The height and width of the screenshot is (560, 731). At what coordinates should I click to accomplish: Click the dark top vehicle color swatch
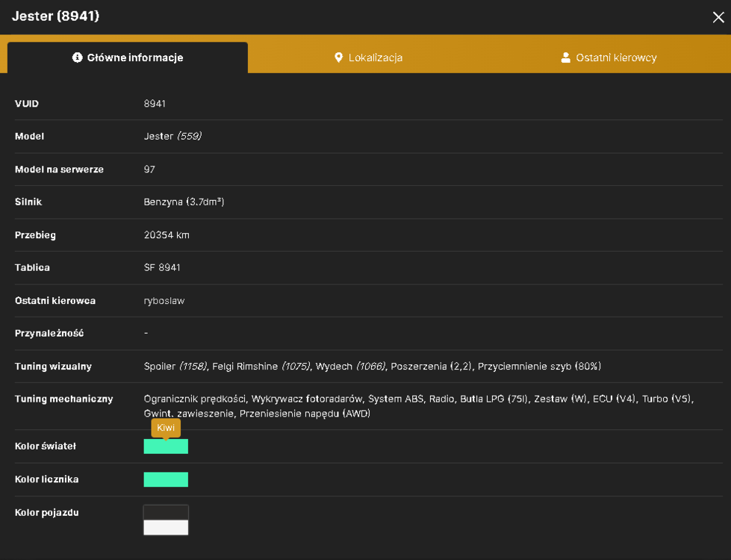(x=166, y=512)
